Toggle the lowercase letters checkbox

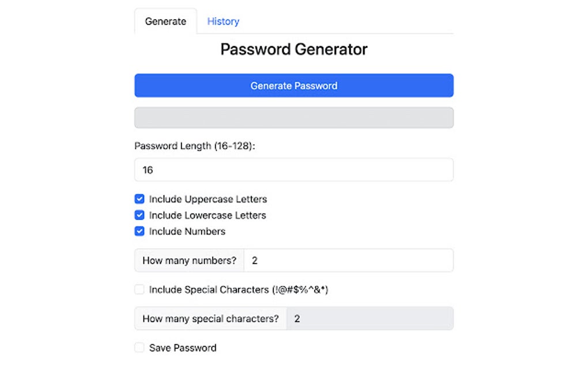(139, 215)
